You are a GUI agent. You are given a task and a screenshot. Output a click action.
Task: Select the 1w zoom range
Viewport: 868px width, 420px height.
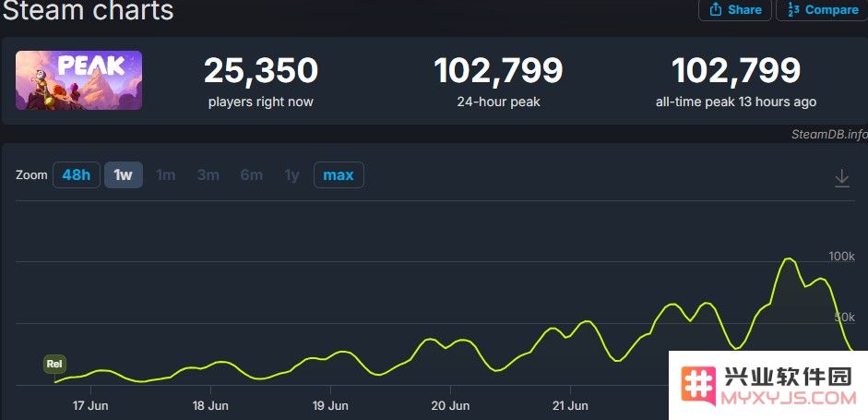pos(124,175)
